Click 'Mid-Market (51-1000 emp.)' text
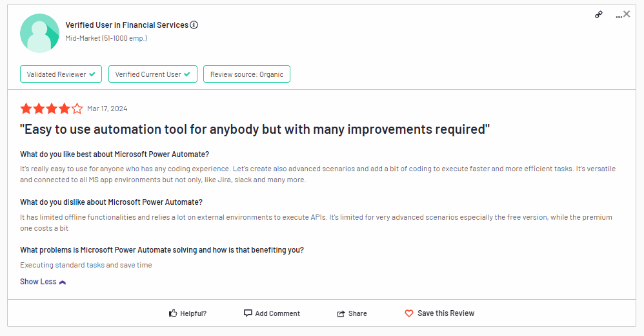This screenshot has height=336, width=644. coord(106,38)
